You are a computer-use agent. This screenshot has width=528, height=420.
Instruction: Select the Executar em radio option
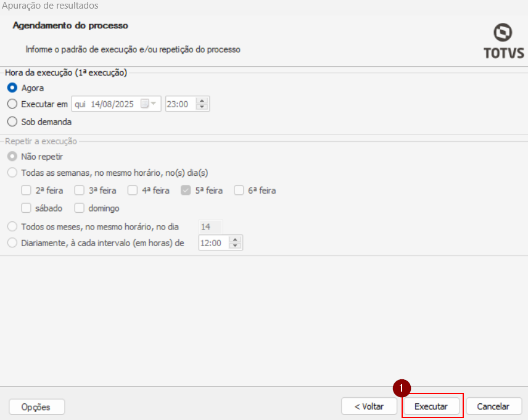point(12,104)
